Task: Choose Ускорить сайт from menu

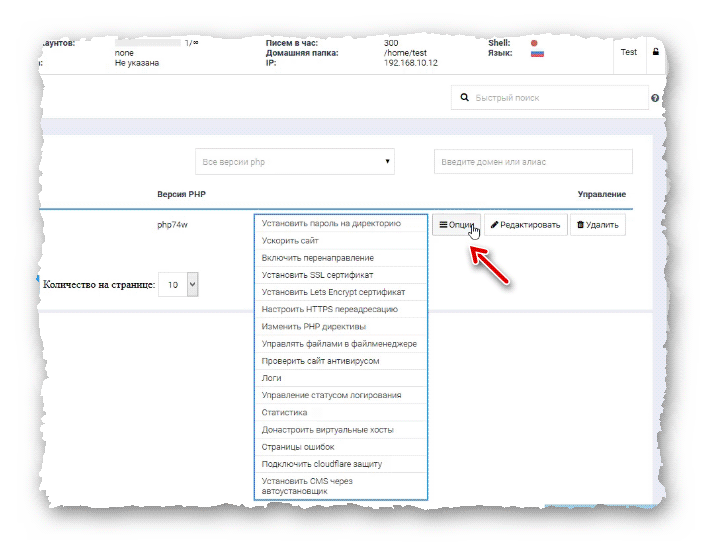Action: [x=340, y=241]
